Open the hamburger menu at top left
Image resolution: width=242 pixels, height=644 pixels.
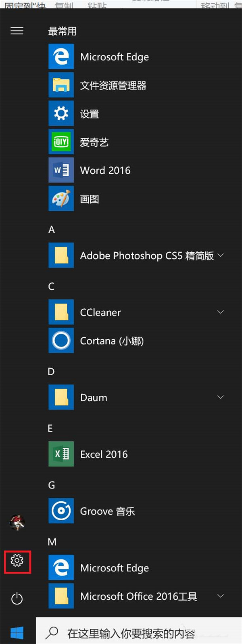[x=17, y=31]
